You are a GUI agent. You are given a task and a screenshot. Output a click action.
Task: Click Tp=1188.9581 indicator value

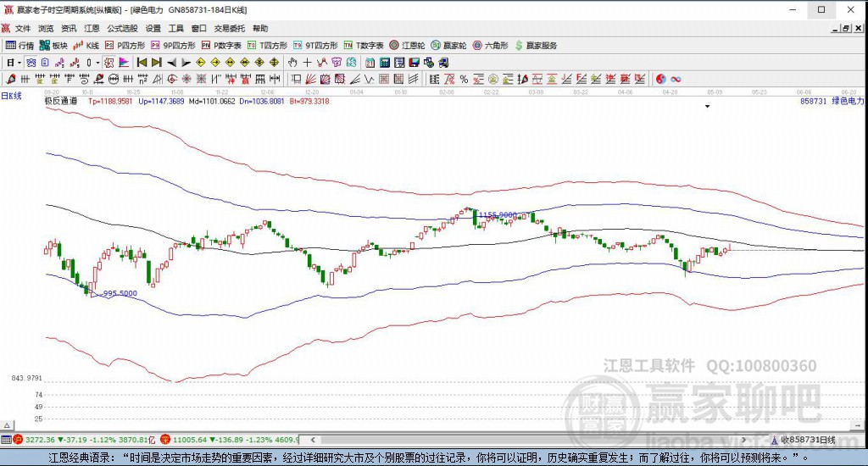[x=110, y=102]
